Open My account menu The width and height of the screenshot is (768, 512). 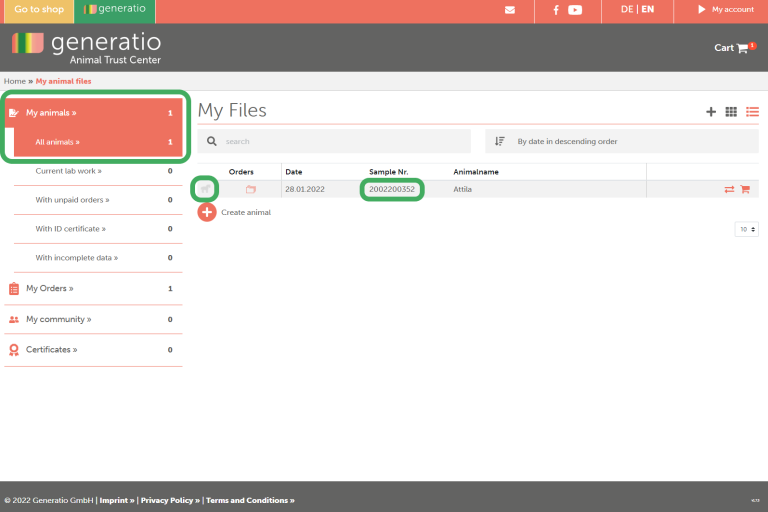pos(726,9)
